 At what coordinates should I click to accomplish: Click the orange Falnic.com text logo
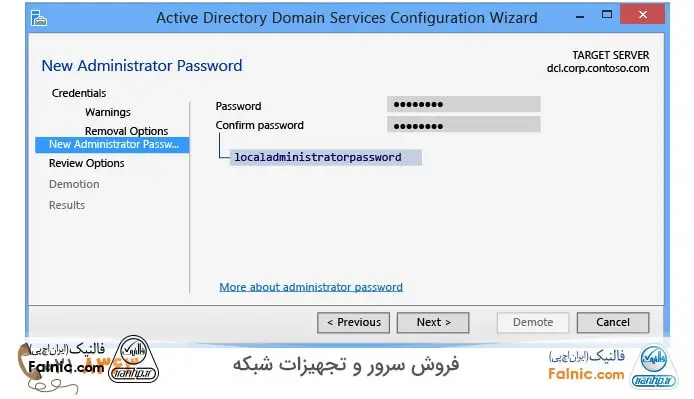pyautogui.click(x=586, y=374)
